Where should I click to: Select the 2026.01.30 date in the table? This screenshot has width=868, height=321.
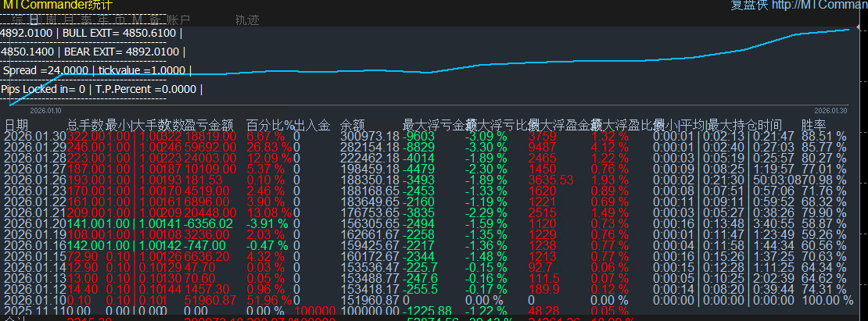tap(35, 136)
